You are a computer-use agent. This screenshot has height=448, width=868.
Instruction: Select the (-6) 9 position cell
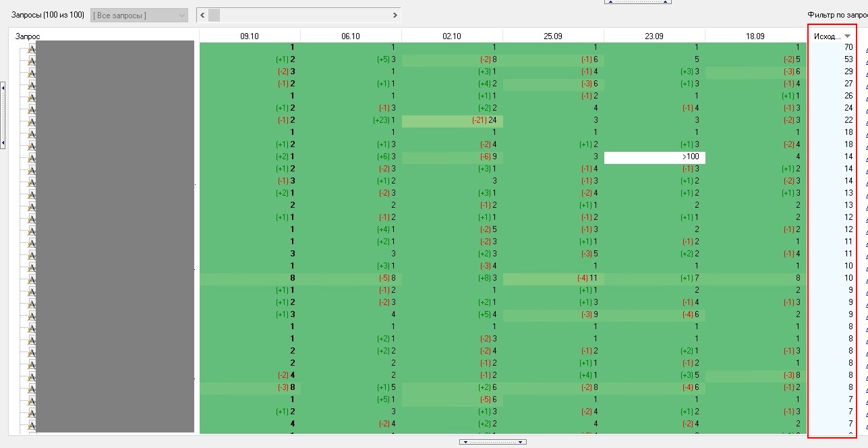[x=453, y=157]
